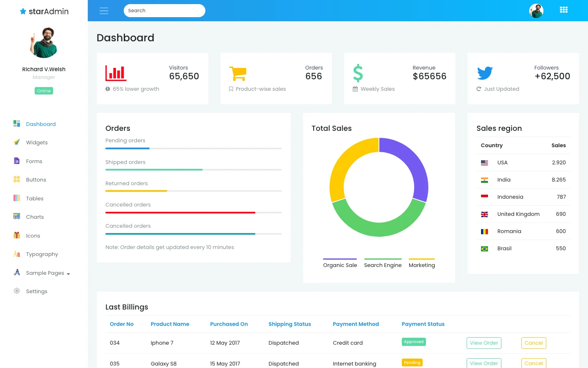
Task: Click the green dollar sign Revenue icon
Action: tap(358, 73)
